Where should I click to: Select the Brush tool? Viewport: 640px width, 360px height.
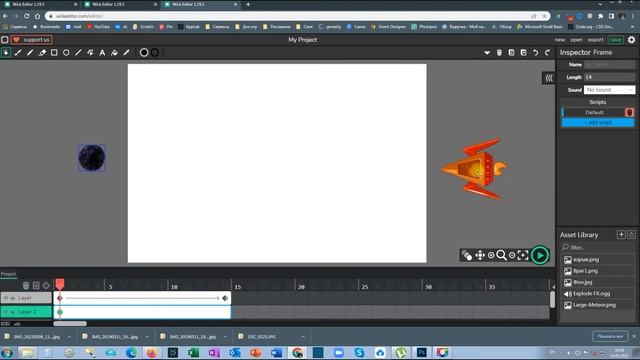(18, 53)
